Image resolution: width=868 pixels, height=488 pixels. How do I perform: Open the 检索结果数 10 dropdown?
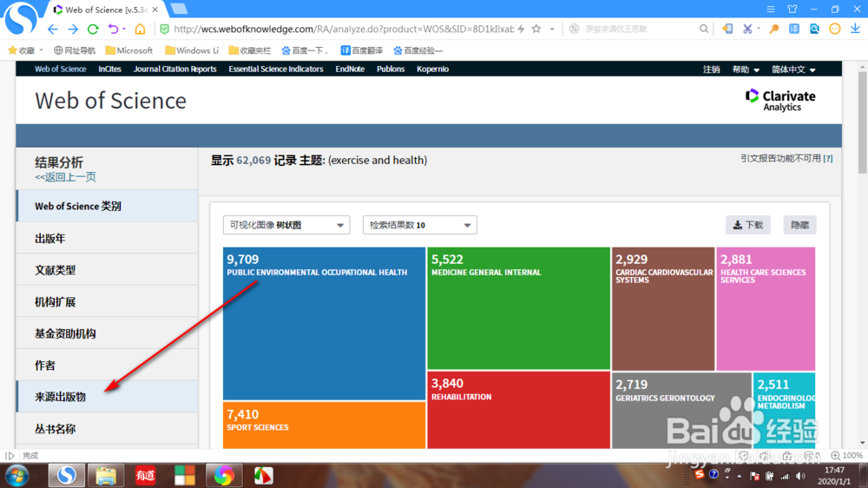[x=419, y=225]
